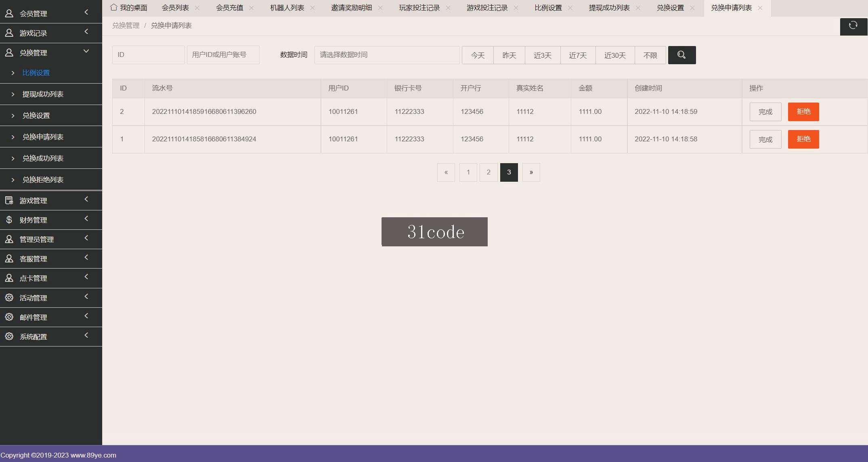Close the 会员充值 tab
This screenshot has width=868, height=462.
click(252, 8)
